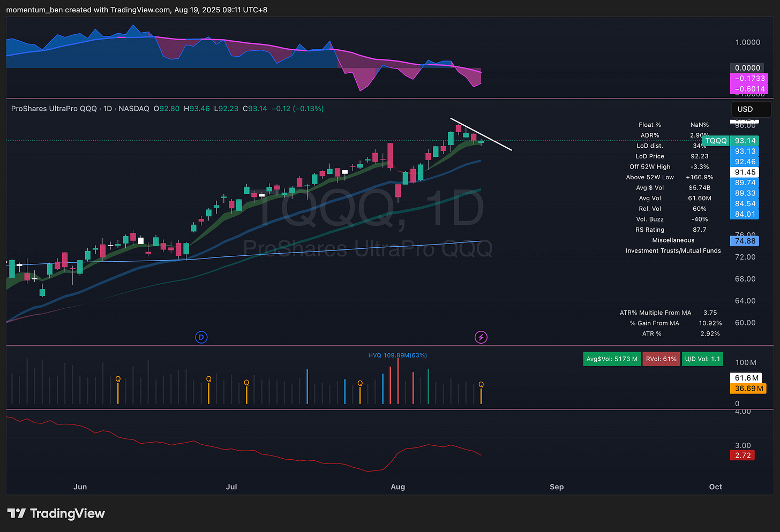780x532 pixels.
Task: Click the orange 36.69M volume label
Action: 748,389
